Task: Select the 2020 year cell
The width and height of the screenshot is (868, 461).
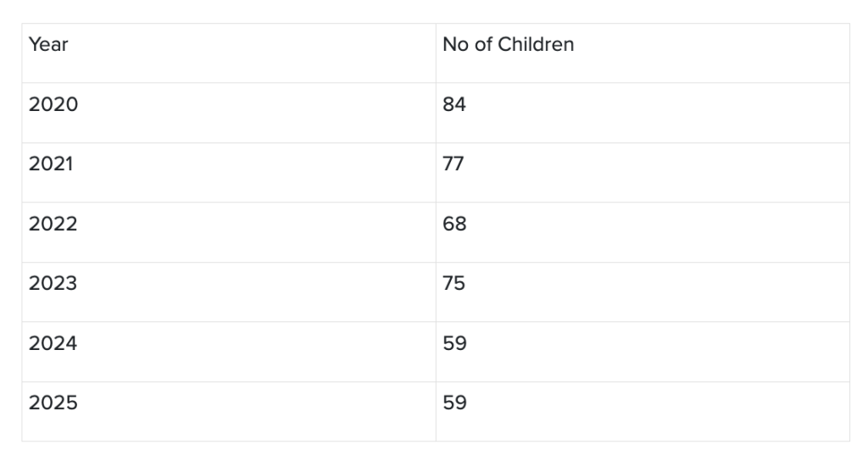Action: 229,113
